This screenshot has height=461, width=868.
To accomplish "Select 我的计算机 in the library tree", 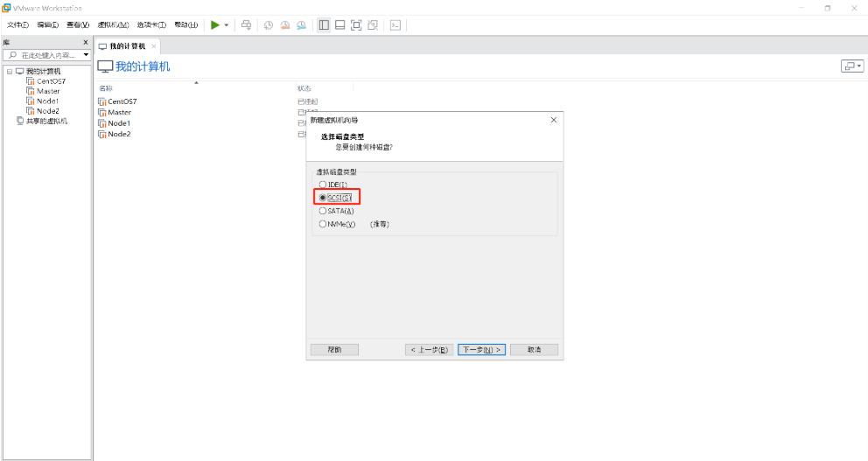I will [x=43, y=72].
